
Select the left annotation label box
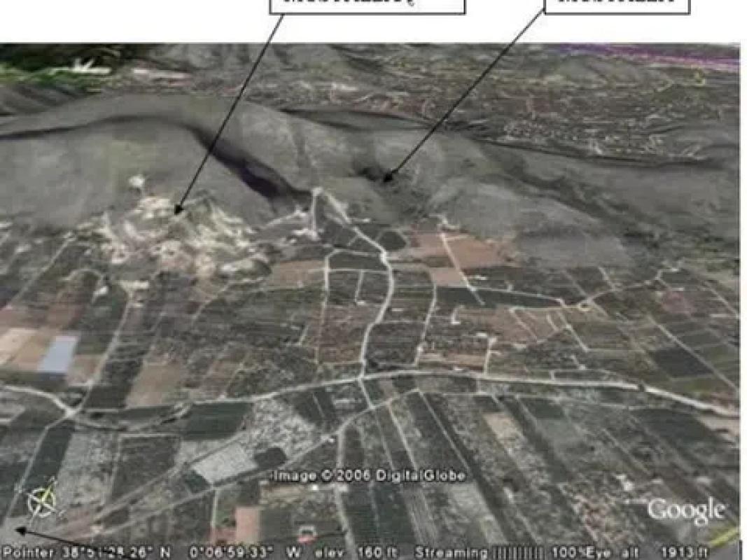point(367,5)
